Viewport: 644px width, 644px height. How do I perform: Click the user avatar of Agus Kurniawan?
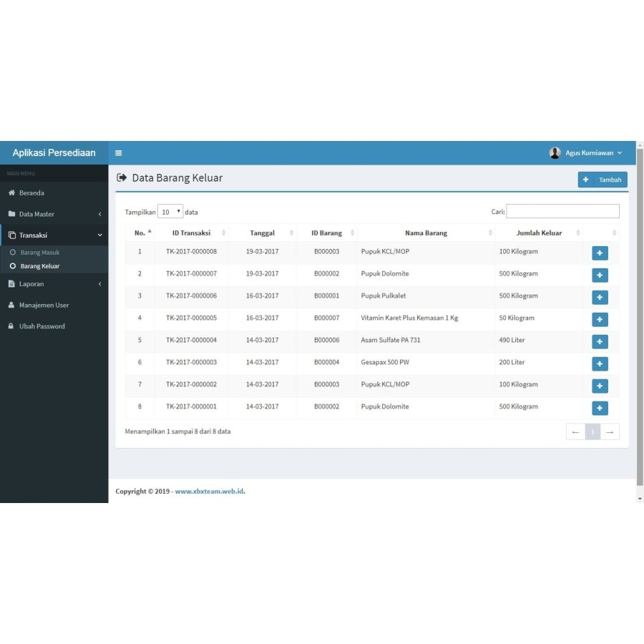click(x=555, y=153)
